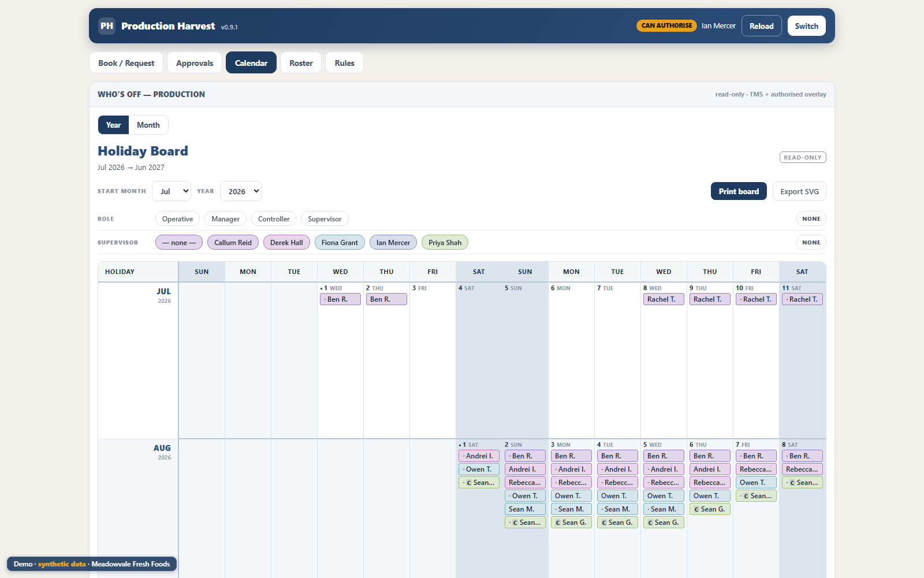Toggle the Ian Mercer supervisor filter
This screenshot has height=578, width=924.
(x=393, y=243)
